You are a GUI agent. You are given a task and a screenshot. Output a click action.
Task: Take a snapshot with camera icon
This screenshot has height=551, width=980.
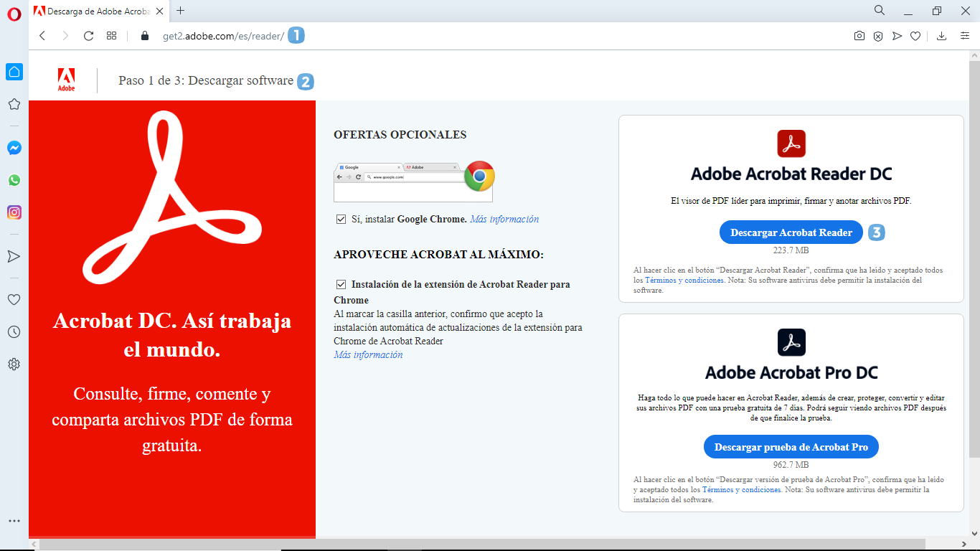point(859,36)
